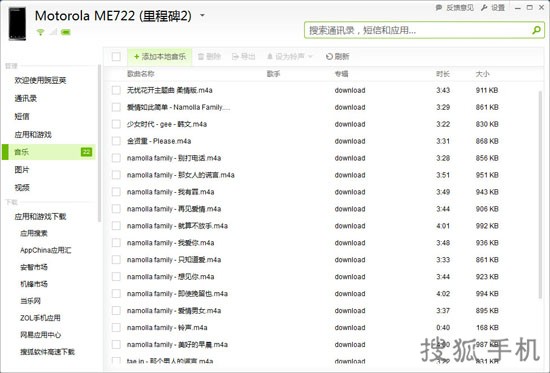The width and height of the screenshot is (550, 373).
Task: Open ZOL手机应用 in the sidebar
Action: (x=40, y=318)
